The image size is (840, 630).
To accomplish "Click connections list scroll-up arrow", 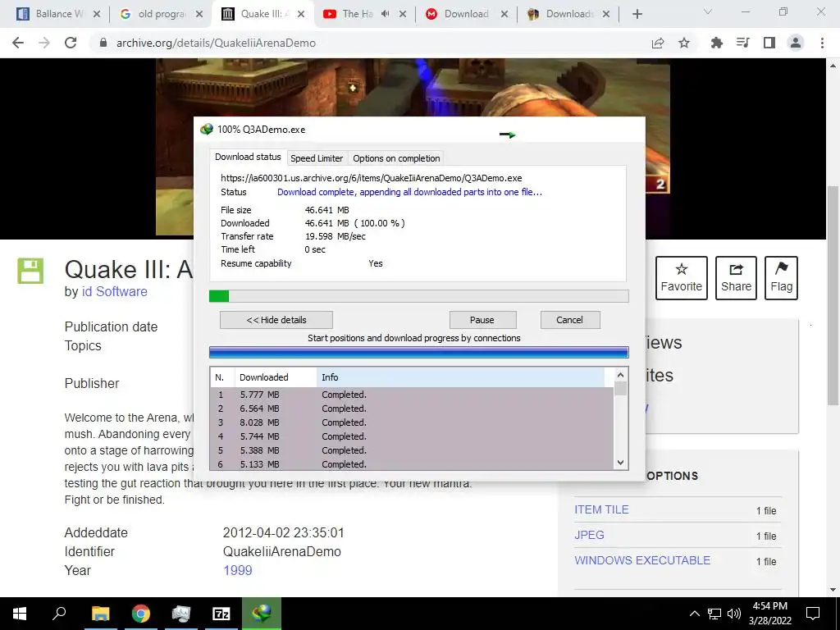I will 620,375.
